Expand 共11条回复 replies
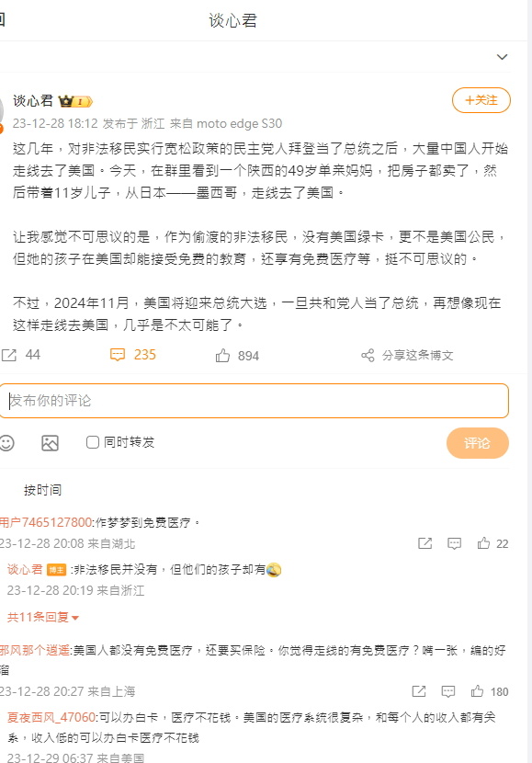This screenshot has height=763, width=532. 43,618
